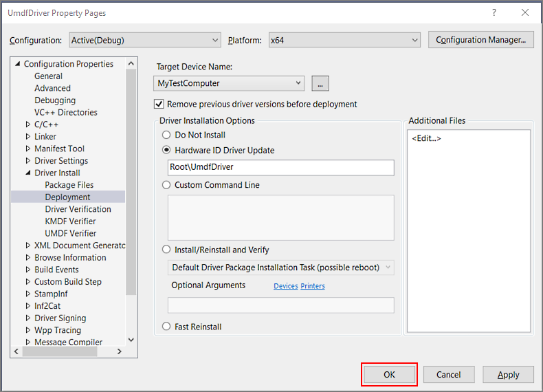Expand the Driver Signing node
This screenshot has height=392, width=543.
click(x=28, y=318)
